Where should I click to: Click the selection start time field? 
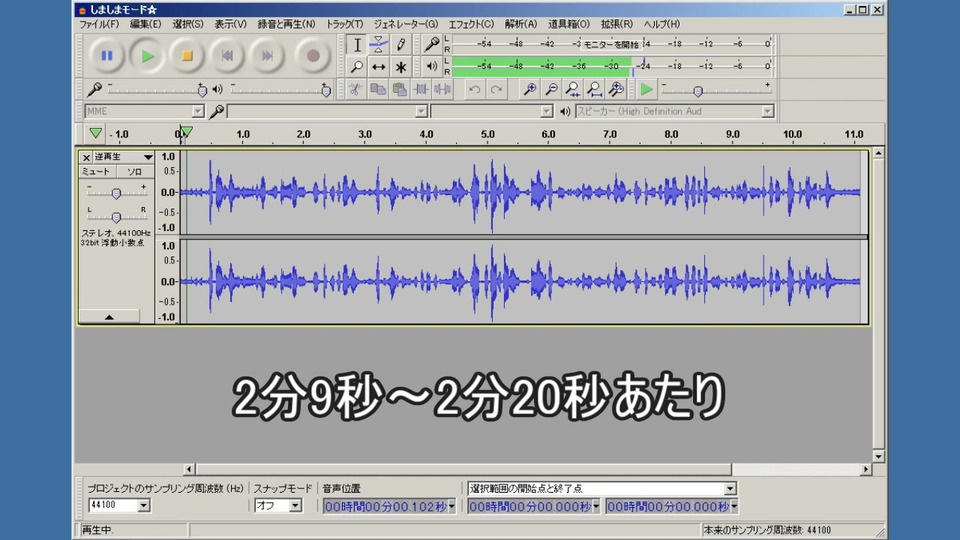530,506
